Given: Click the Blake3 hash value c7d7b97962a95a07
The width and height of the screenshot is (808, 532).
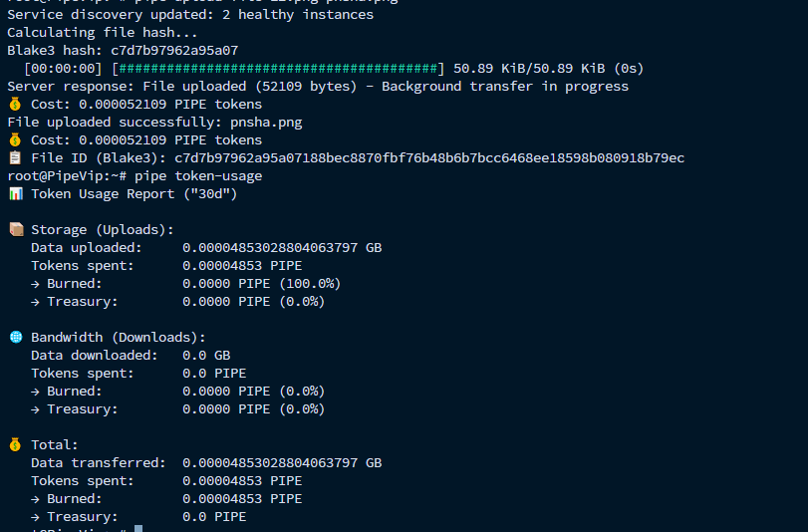Looking at the screenshot, I should tap(174, 51).
